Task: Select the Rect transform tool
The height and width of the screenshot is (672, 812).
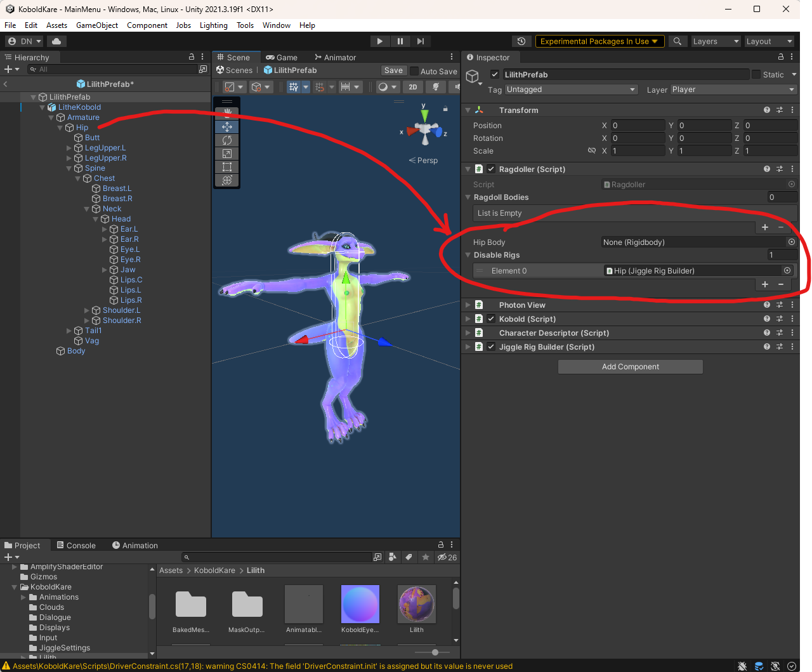Action: click(x=227, y=167)
